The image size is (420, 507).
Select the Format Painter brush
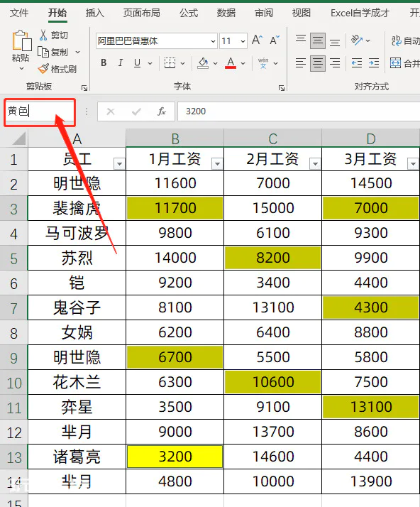(43, 69)
